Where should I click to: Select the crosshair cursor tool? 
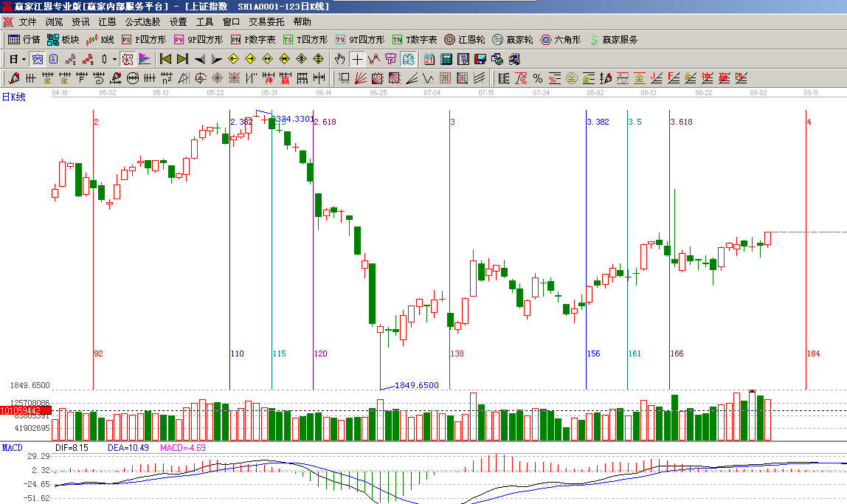[x=357, y=59]
